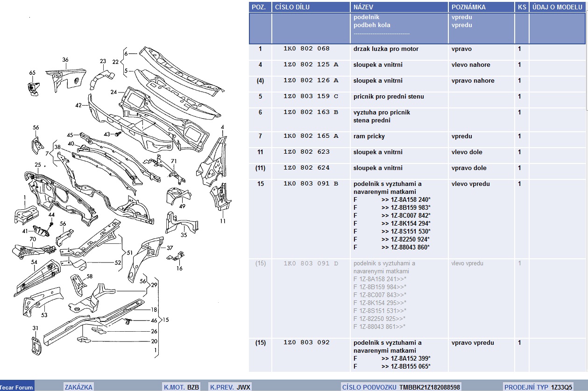Image resolution: width=588 pixels, height=391 pixels.
Task: Click callout number 36 in the diagram
Action: click(x=65, y=60)
